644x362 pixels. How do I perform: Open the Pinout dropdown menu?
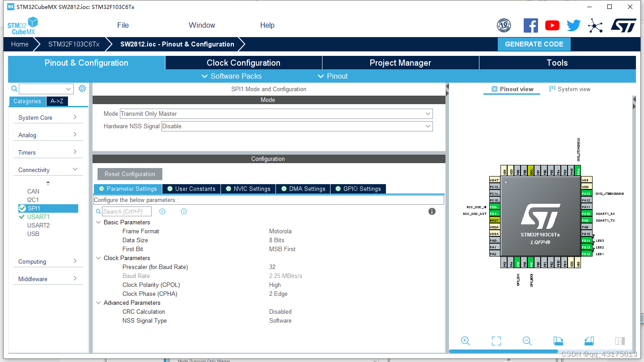333,76
